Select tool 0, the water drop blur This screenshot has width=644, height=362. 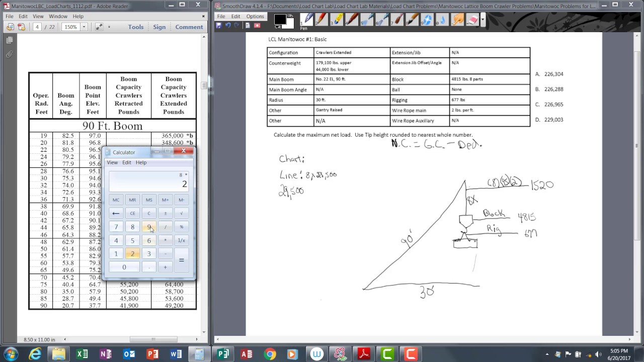pyautogui.click(x=443, y=20)
